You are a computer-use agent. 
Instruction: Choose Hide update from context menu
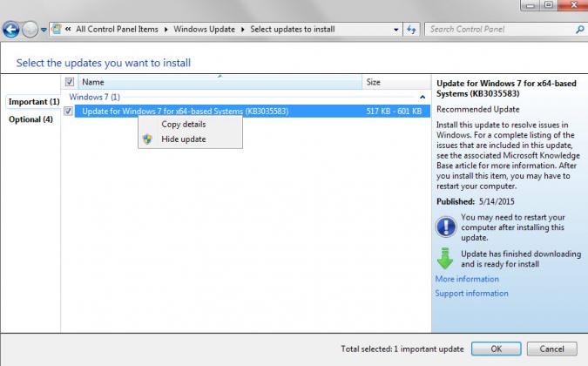pyautogui.click(x=183, y=139)
